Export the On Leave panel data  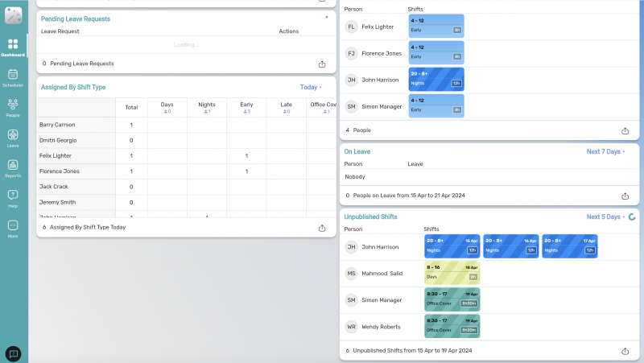pyautogui.click(x=625, y=196)
